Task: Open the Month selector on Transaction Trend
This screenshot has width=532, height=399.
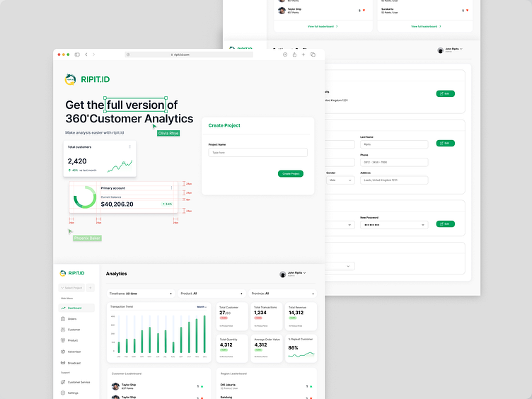Action: [x=202, y=307]
